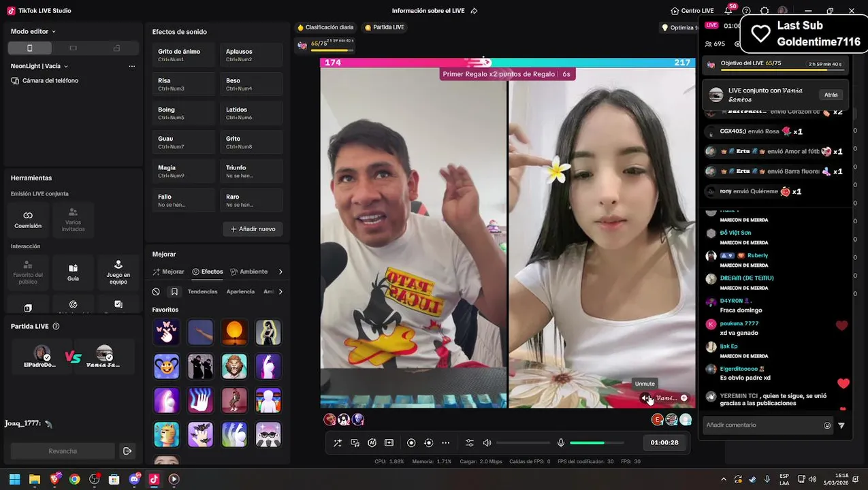Expand effect categories right chevron after Apariencia
Viewport: 868px width, 490px height.
click(280, 291)
